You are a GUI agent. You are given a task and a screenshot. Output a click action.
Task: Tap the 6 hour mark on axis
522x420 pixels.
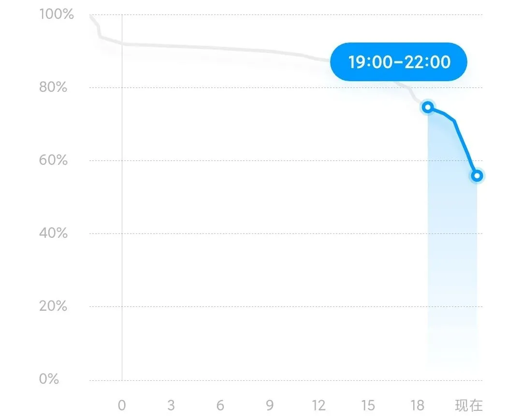[220, 406]
